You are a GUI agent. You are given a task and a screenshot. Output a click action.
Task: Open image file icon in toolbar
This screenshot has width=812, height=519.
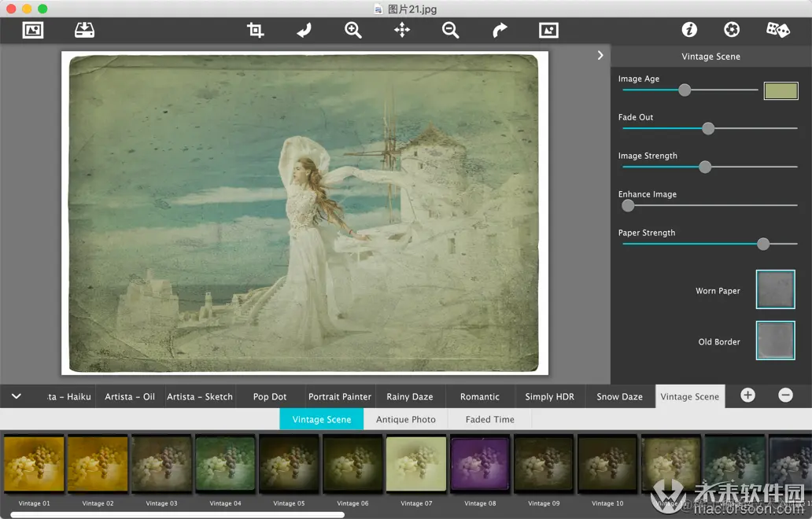pyautogui.click(x=33, y=30)
